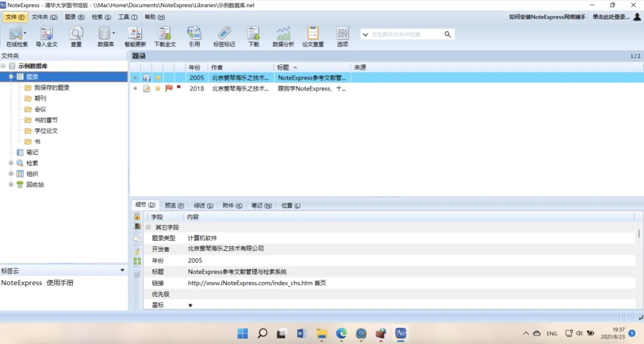Open the search scope dropdown arrow
Screen dimensions: 644x344
366,35
